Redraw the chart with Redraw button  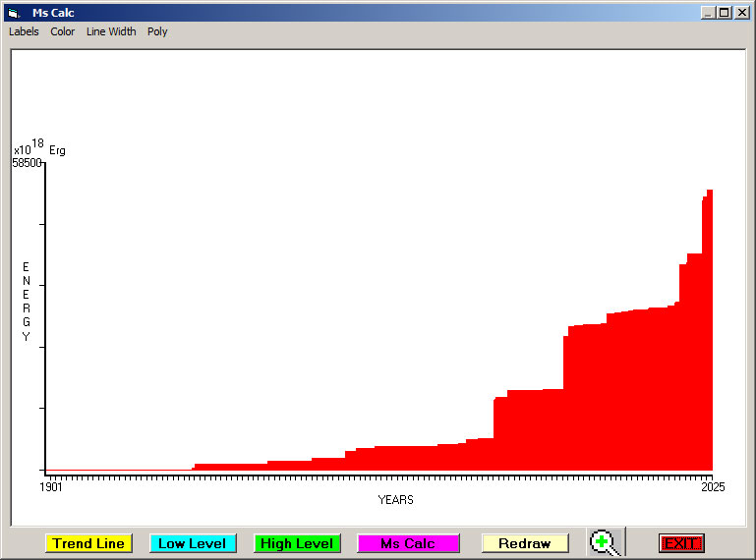525,543
